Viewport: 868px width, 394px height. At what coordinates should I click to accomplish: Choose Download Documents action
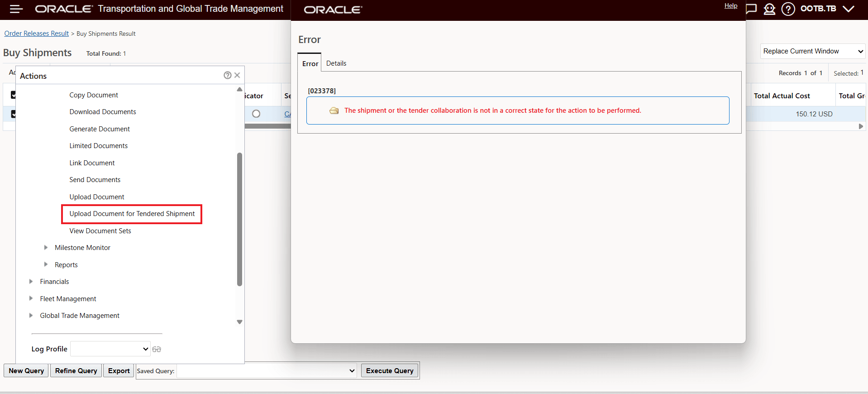click(103, 112)
